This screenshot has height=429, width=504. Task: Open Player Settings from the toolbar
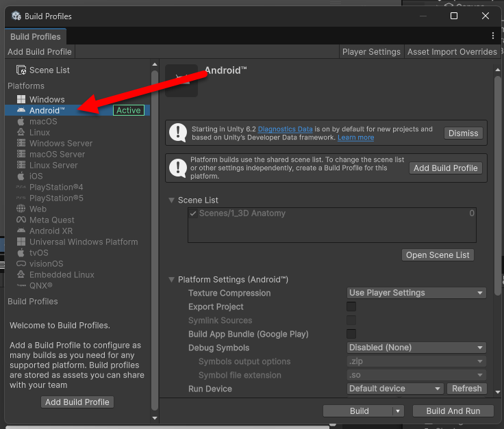pos(371,52)
